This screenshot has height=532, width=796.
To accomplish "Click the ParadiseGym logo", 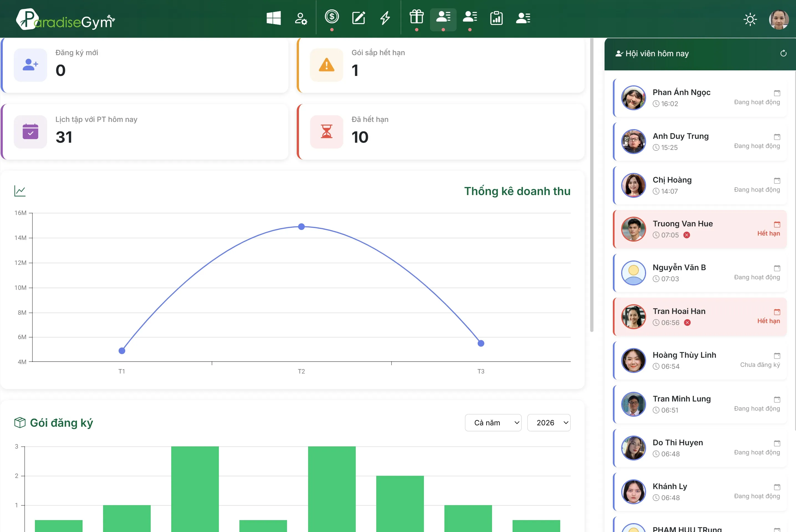I will [x=65, y=20].
